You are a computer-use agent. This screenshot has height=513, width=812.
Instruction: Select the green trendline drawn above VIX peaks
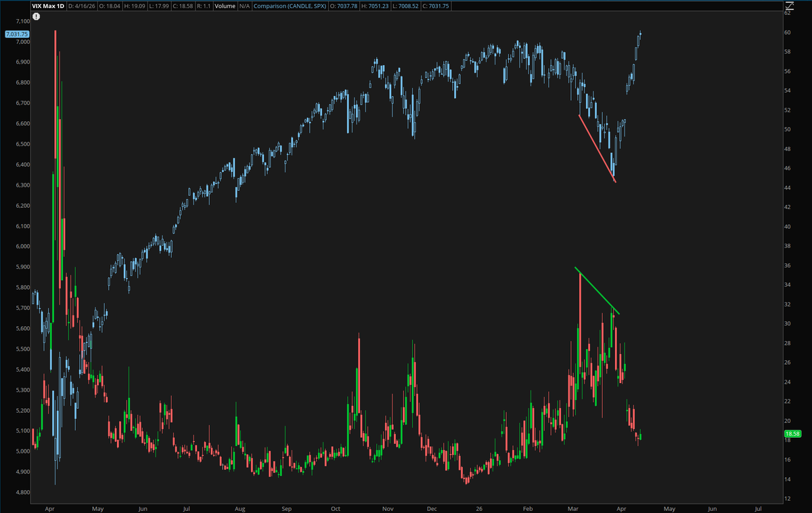point(597,291)
